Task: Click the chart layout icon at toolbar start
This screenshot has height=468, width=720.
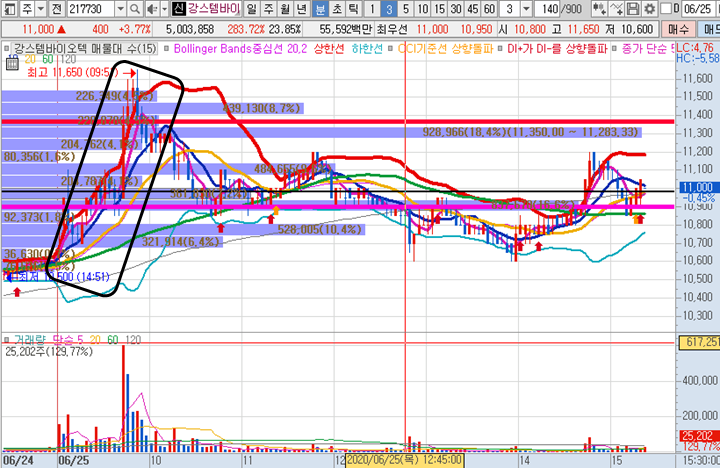Action: pyautogui.click(x=10, y=9)
